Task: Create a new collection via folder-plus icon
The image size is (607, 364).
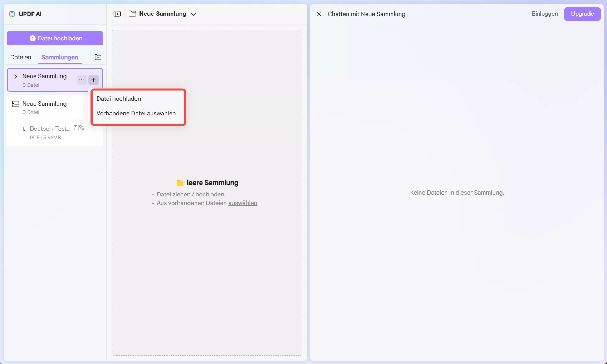Action: point(98,57)
